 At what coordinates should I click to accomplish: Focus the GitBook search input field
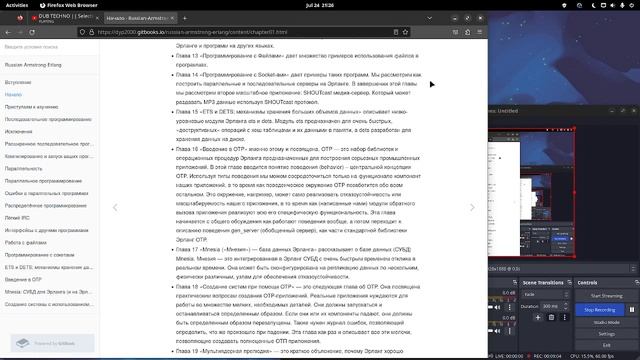point(49,47)
